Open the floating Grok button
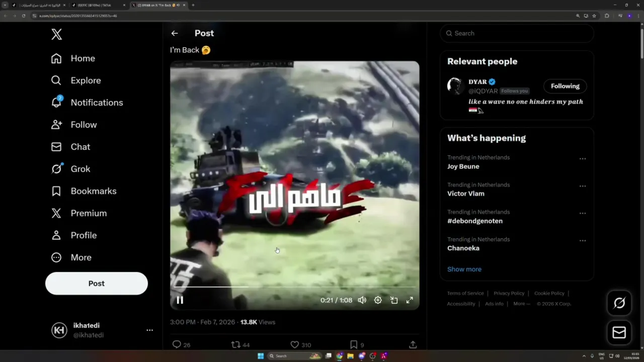The width and height of the screenshot is (644, 362). click(x=619, y=303)
